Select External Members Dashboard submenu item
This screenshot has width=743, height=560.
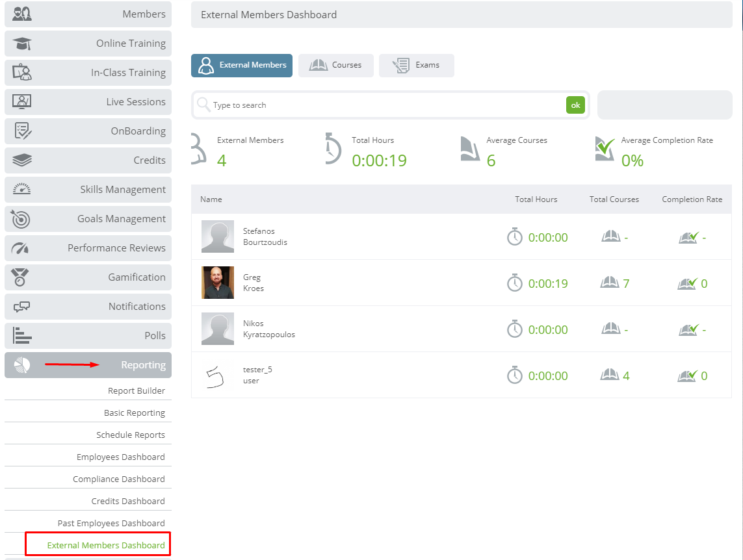tap(106, 545)
